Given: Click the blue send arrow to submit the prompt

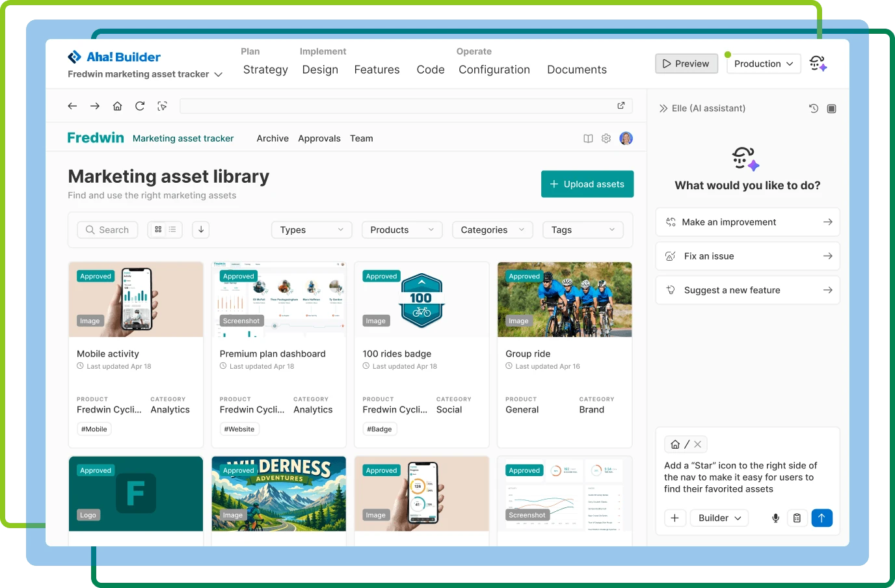Looking at the screenshot, I should point(822,518).
